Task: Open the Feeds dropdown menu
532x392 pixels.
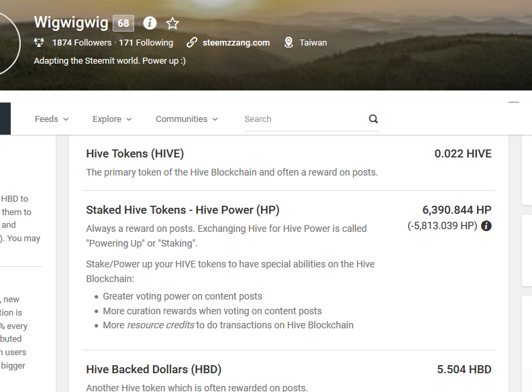Action: 52,119
